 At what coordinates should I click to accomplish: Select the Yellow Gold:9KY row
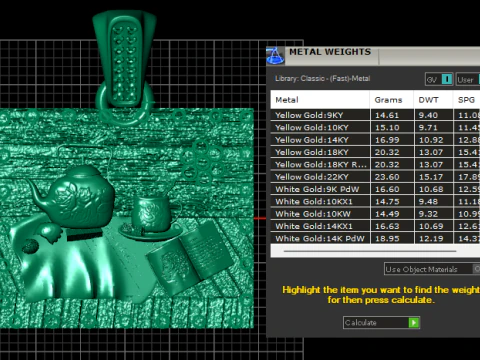click(x=375, y=115)
